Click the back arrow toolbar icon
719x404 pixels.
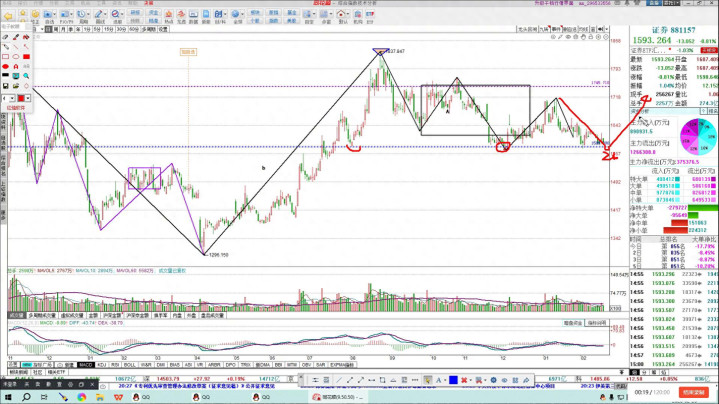(x=7, y=15)
